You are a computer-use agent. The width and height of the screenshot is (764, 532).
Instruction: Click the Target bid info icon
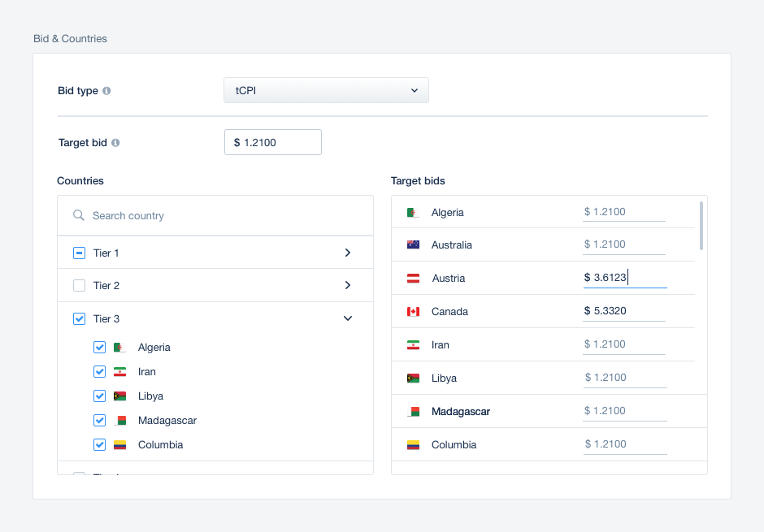click(x=115, y=143)
